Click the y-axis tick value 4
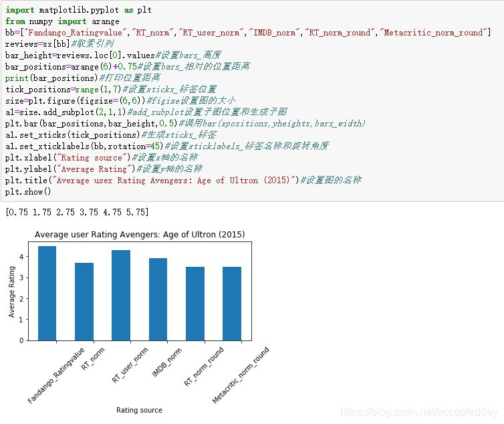 pos(21,257)
